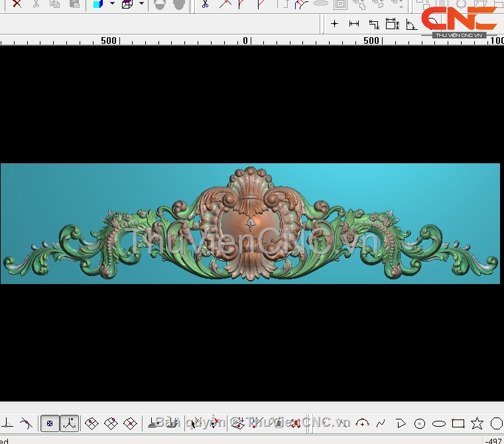Select the ellipse drawing tool
This screenshot has height=444, width=504.
click(x=439, y=423)
